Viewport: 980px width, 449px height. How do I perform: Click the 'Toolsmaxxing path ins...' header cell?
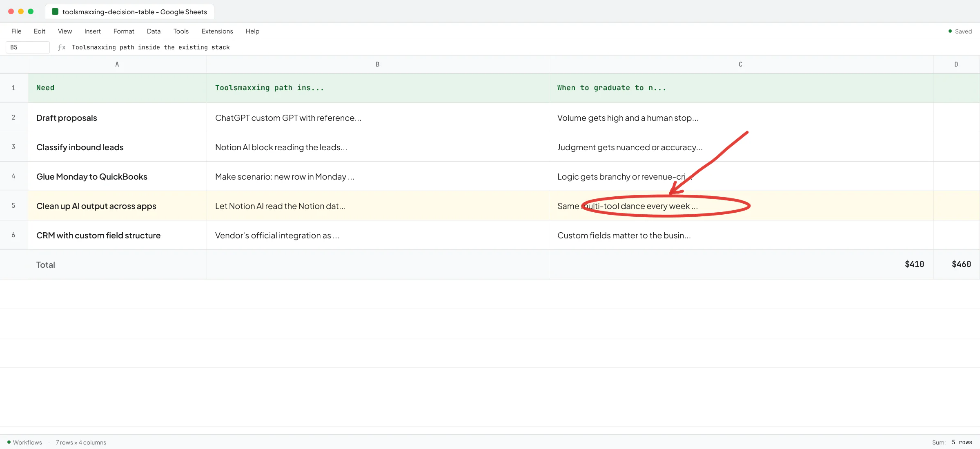378,88
